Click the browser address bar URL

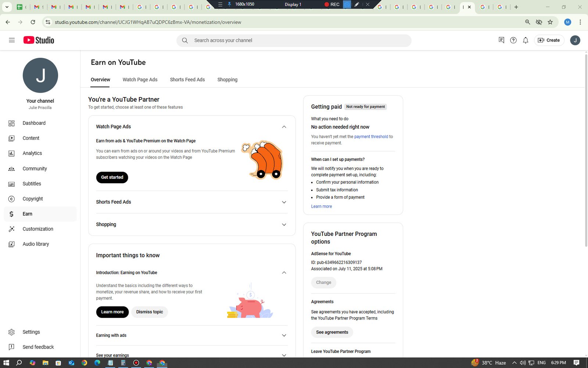coord(148,22)
